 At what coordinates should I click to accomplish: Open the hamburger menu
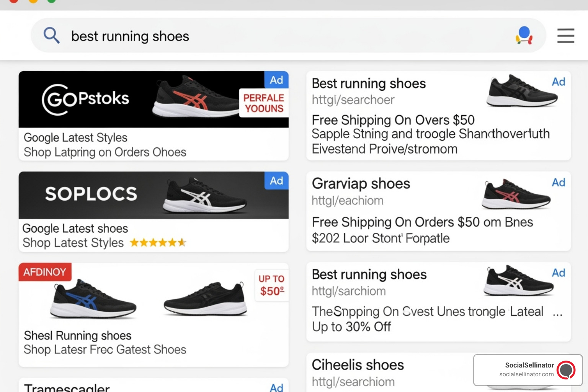(x=565, y=36)
